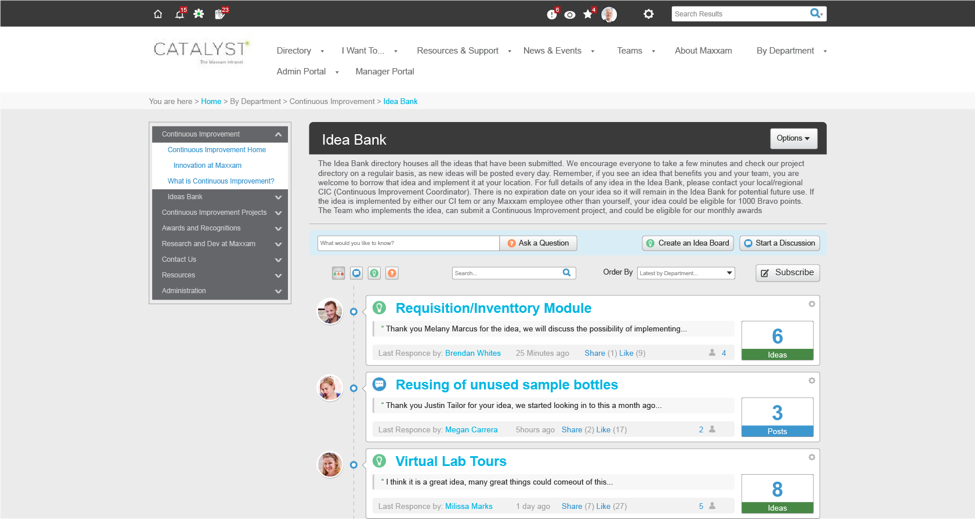Click followers person icon on Reusing bottles post
Image resolution: width=975 pixels, height=519 pixels.
point(712,429)
